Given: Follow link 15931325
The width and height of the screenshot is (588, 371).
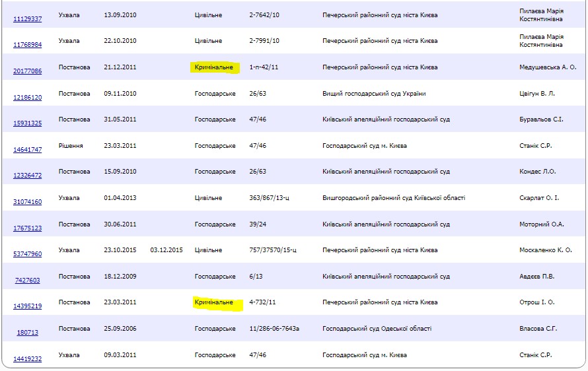Looking at the screenshot, I should 27,123.
